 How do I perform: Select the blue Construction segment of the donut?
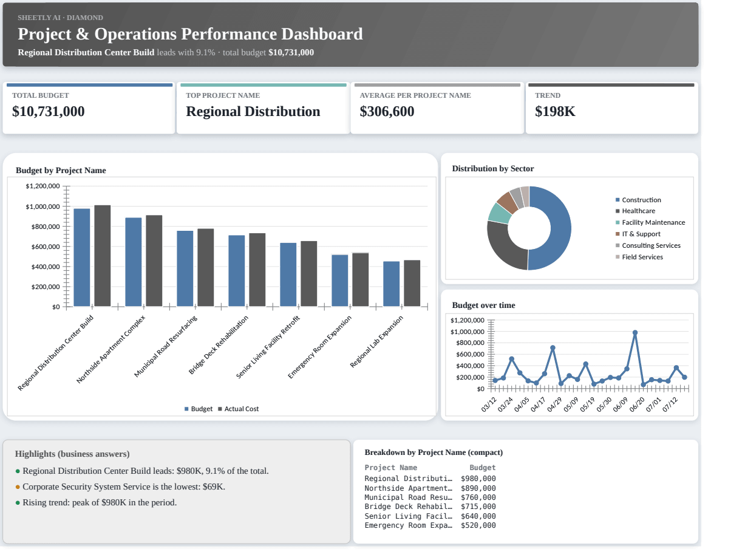[x=560, y=228]
